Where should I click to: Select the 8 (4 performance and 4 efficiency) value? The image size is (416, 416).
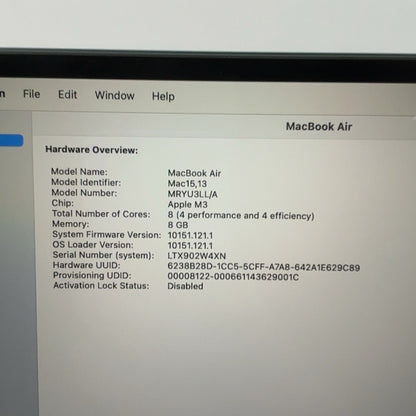point(241,216)
